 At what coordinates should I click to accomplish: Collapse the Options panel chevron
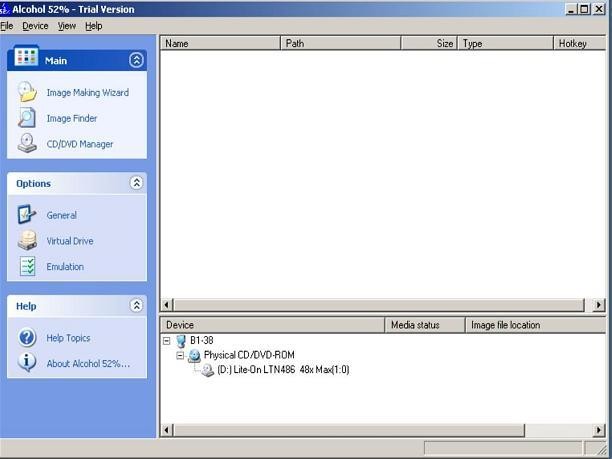click(136, 183)
